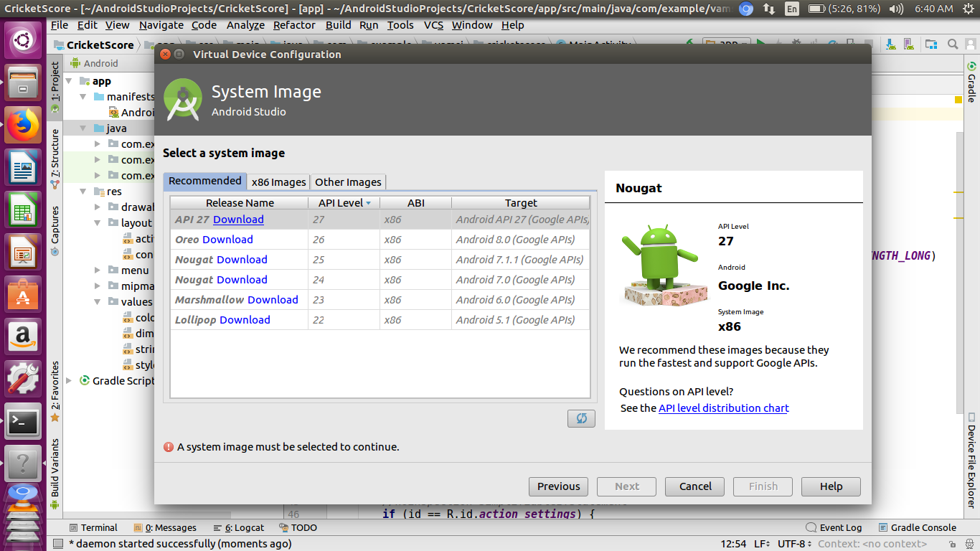
Task: Open Device File Explorer side panel
Action: point(971,460)
